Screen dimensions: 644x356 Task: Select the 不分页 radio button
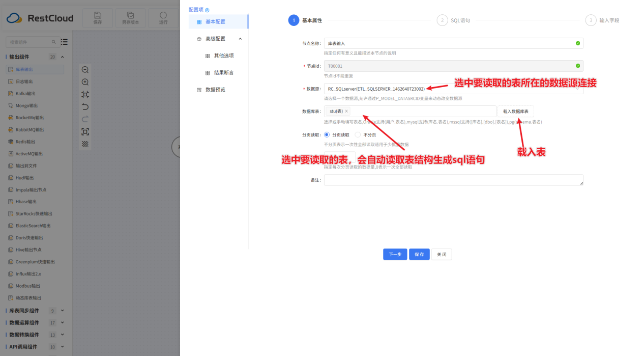coord(358,134)
